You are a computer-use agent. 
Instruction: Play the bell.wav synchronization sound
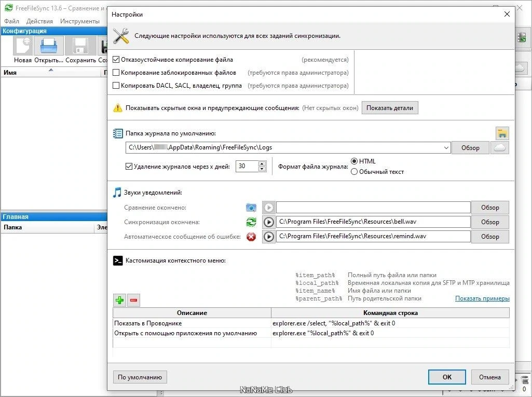point(268,222)
